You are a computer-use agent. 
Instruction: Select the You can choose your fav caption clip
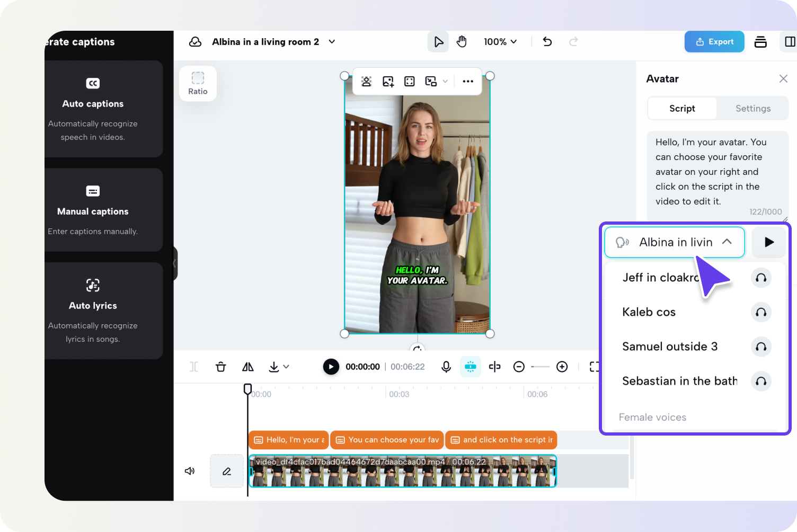pyautogui.click(x=387, y=440)
